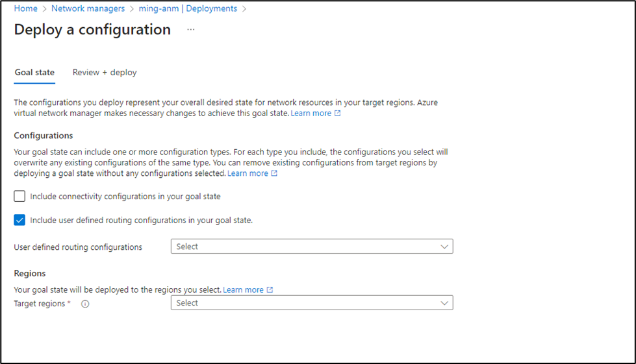Click Learn more link under Regions
The image size is (636, 364).
[x=243, y=290]
